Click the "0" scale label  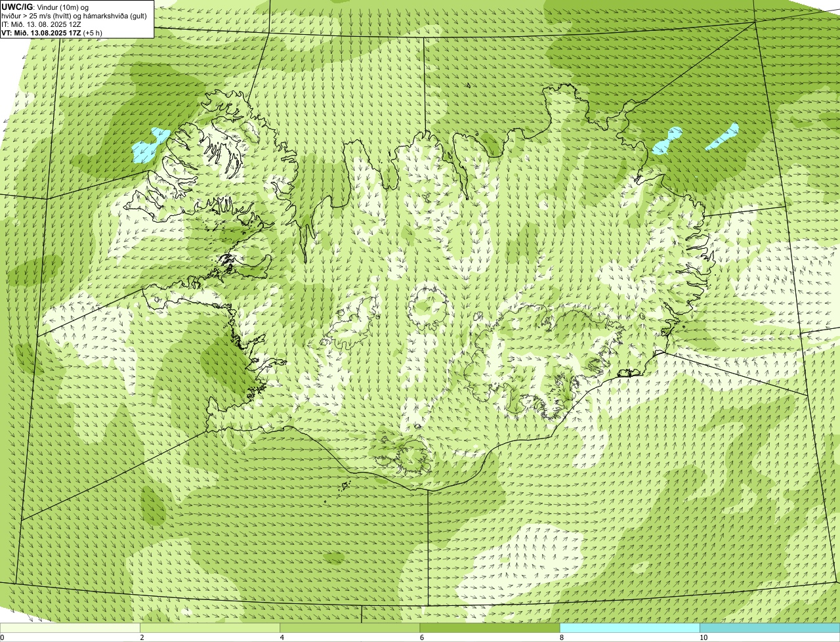click(2, 637)
